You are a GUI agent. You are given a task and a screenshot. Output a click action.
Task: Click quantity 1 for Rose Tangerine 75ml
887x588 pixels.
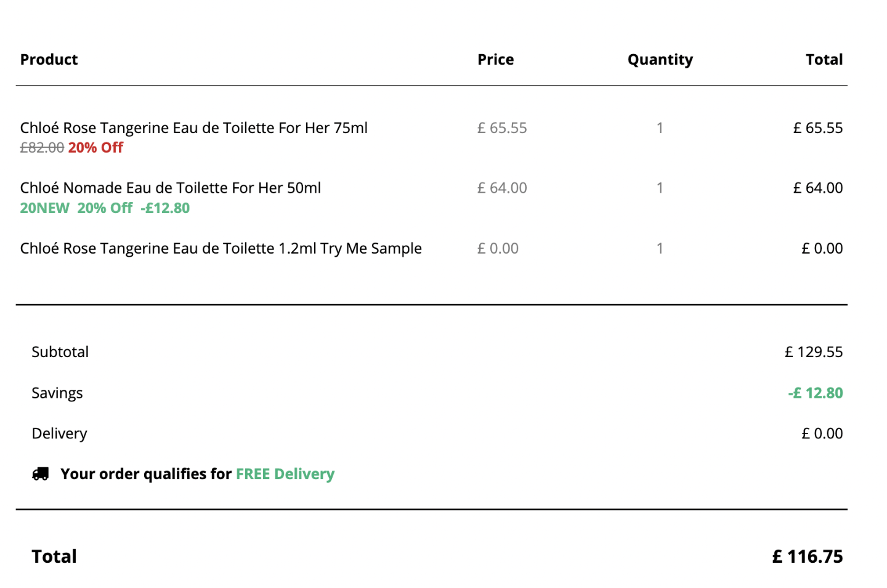[x=660, y=128]
